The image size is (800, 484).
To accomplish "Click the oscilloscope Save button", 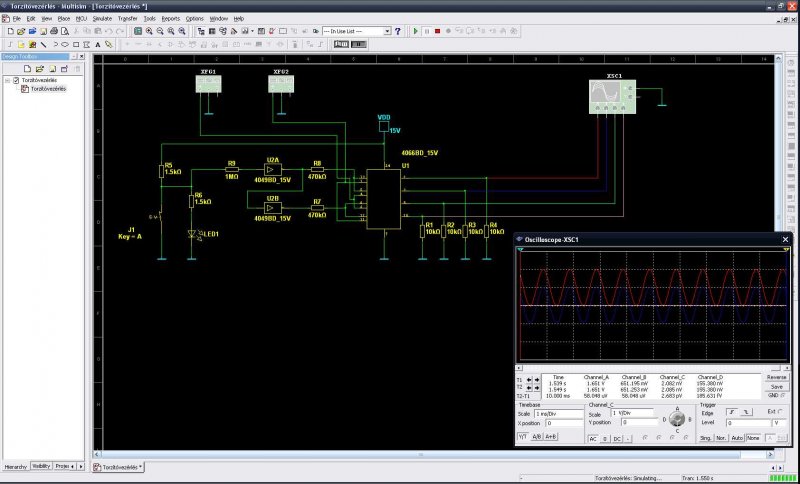I will coord(776,386).
